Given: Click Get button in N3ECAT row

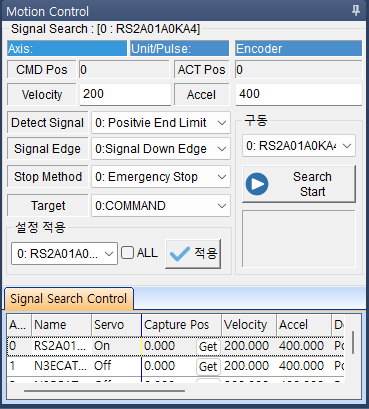Looking at the screenshot, I should click(x=208, y=367).
